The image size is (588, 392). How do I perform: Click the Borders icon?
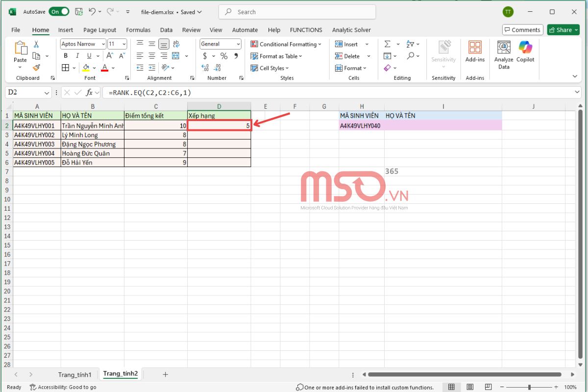coord(66,68)
